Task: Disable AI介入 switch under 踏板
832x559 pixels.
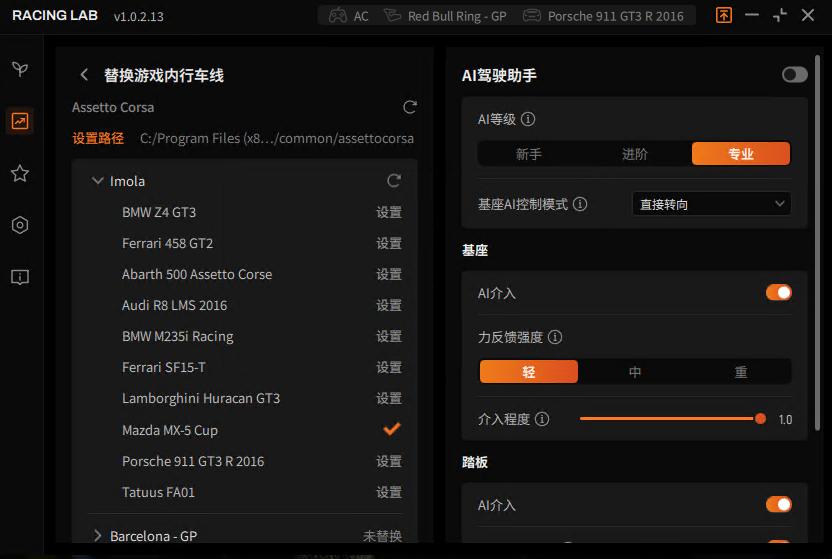Action: 778,504
